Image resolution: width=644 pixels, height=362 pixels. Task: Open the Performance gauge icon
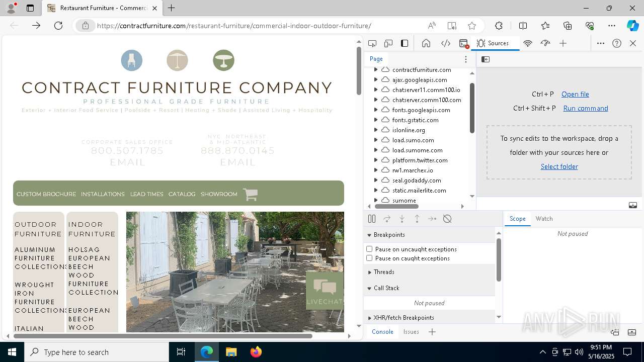click(545, 43)
